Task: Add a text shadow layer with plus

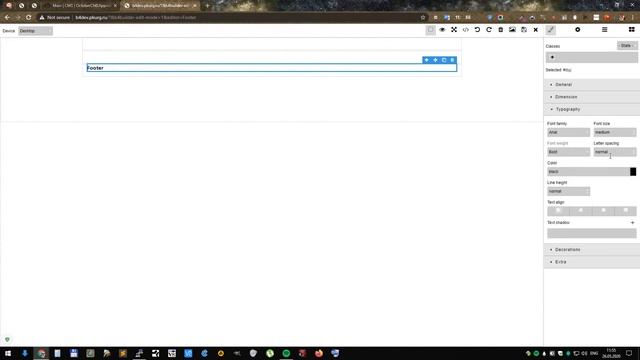Action: [x=632, y=223]
